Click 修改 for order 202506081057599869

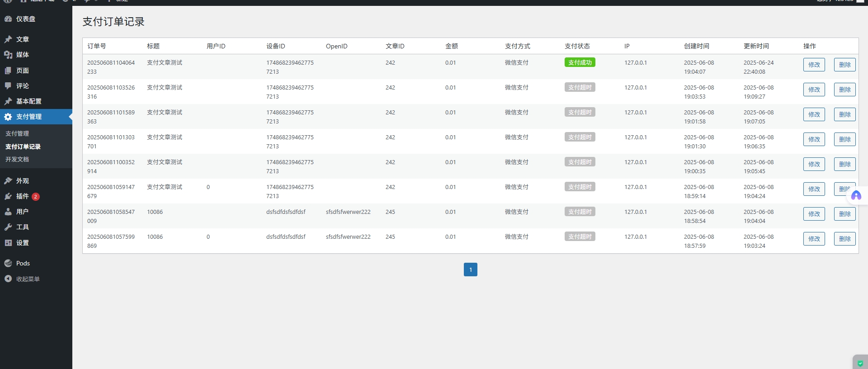point(814,239)
